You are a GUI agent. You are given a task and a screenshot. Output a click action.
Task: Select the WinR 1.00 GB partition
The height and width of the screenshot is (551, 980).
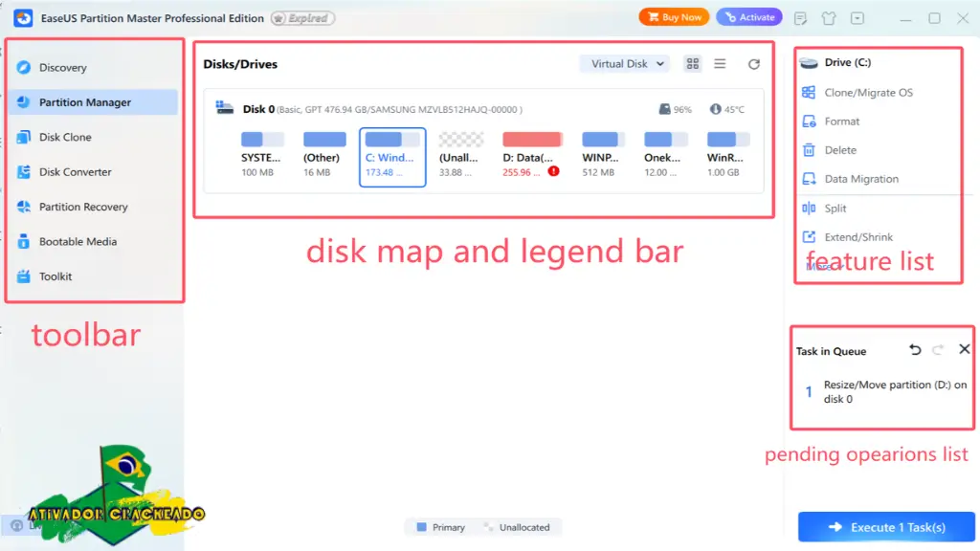726,155
